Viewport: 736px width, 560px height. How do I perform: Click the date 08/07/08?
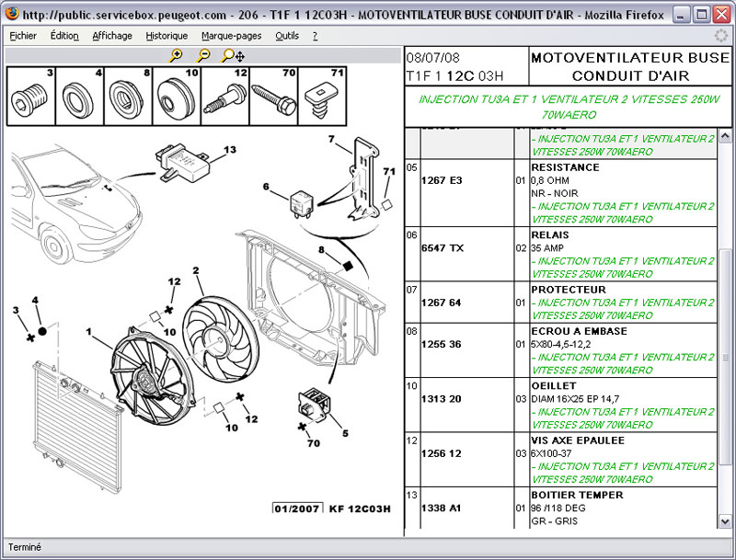pyautogui.click(x=432, y=58)
